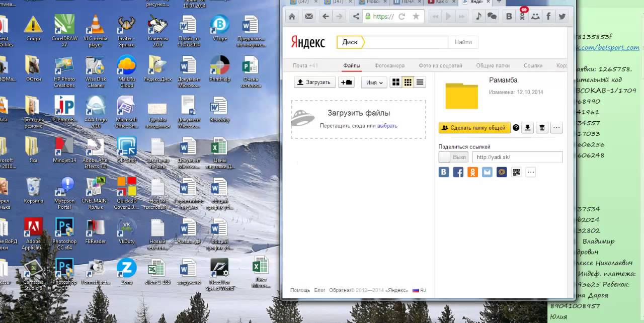Download the Рамамба folder with download icon
Image resolution: width=644 pixels, height=323 pixels.
click(527, 128)
